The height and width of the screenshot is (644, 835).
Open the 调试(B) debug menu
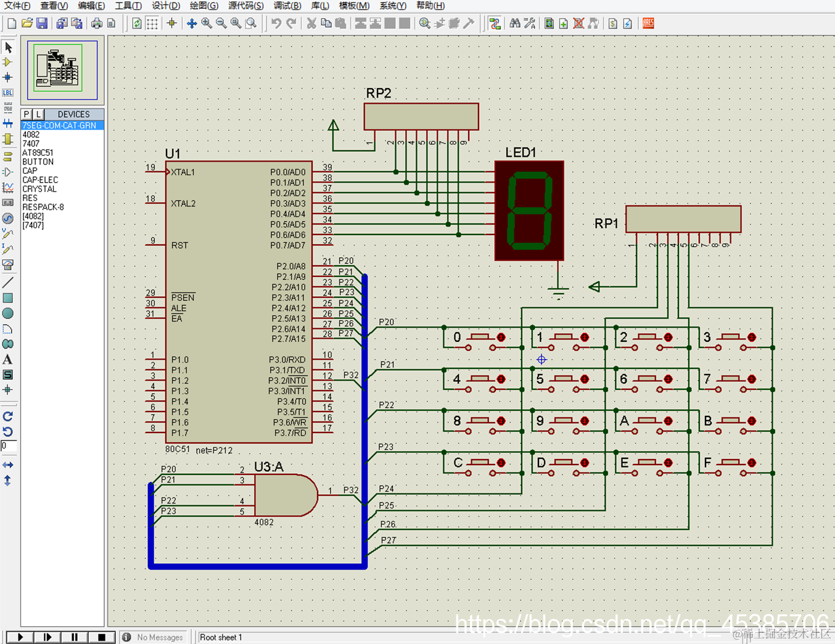click(x=287, y=6)
